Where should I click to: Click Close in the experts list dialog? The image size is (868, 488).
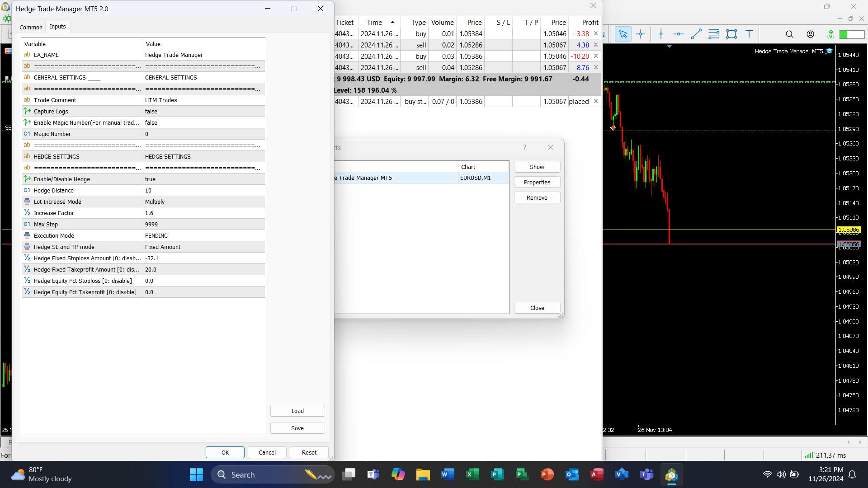click(x=537, y=308)
